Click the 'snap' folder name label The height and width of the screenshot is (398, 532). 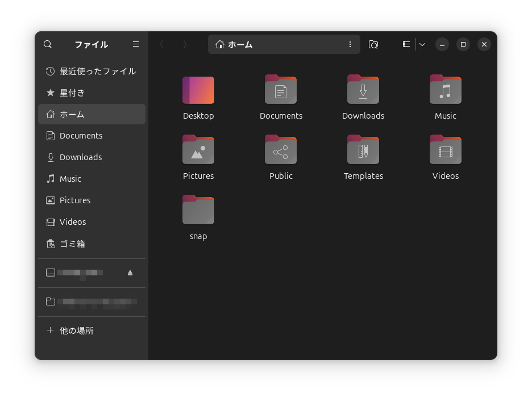[x=198, y=236]
